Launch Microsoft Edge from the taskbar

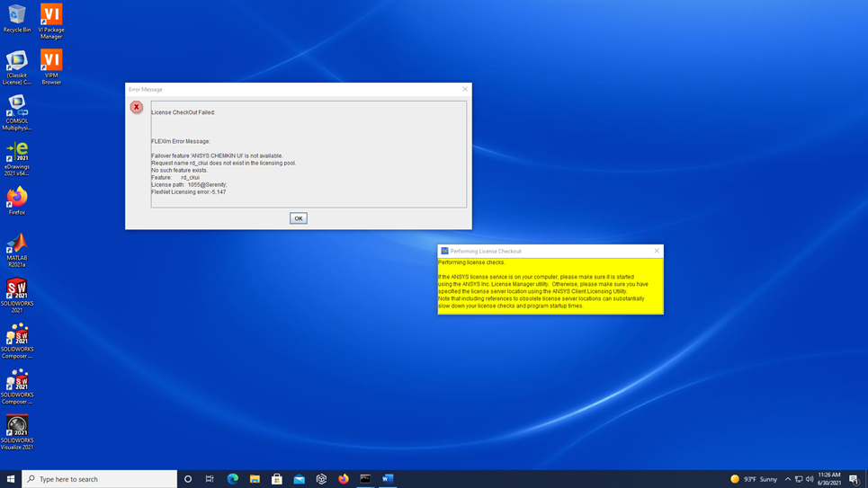[x=232, y=479]
